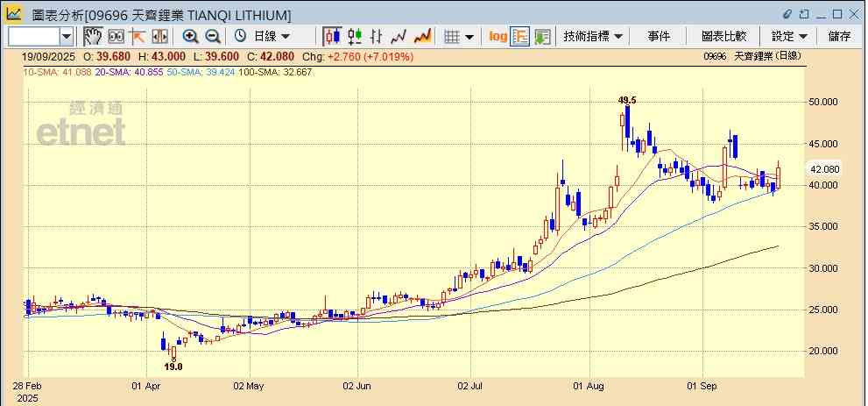
Task: Click the stock code input field
Action: click(x=34, y=37)
